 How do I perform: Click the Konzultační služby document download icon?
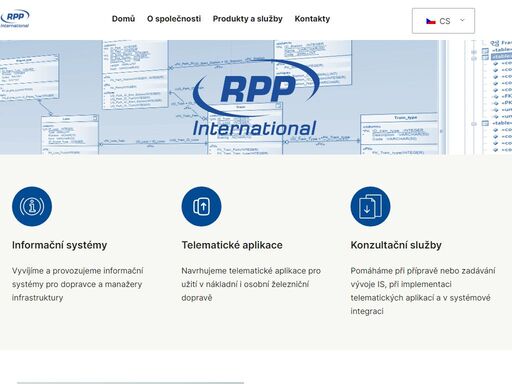click(370, 206)
